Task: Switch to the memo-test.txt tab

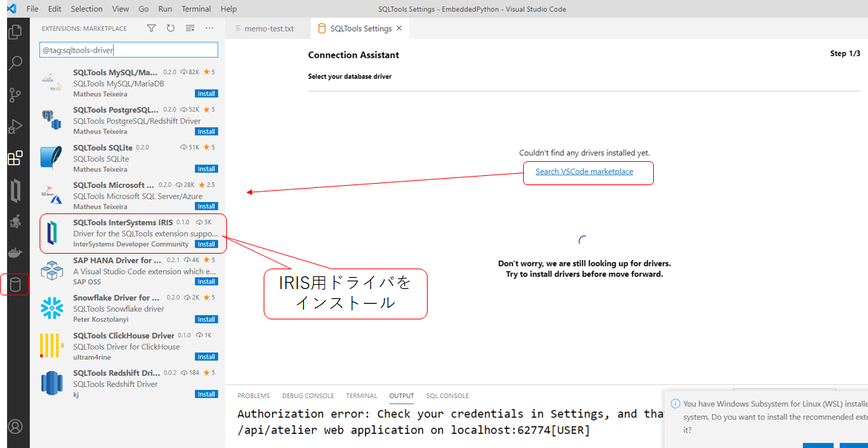Action: coord(268,29)
